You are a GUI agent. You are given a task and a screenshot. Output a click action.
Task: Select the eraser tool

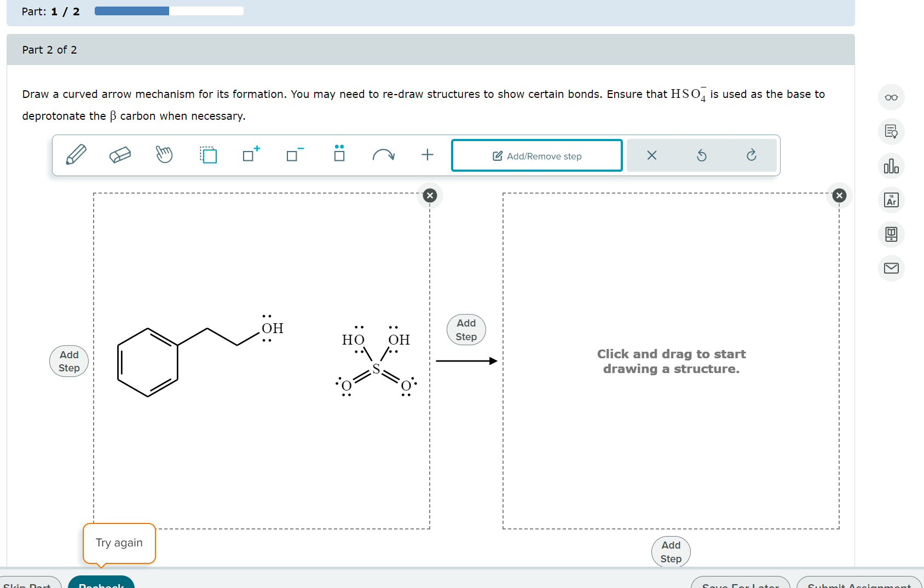(120, 155)
